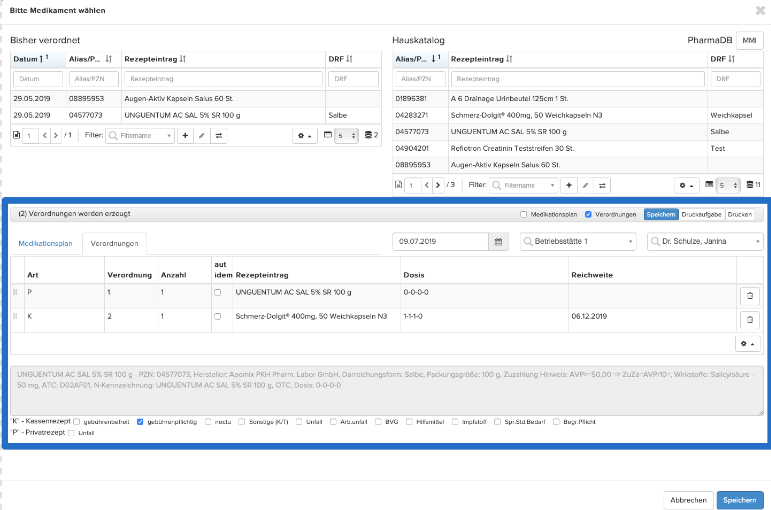This screenshot has width=771, height=510.
Task: Click Druckaufgabe button
Action: click(x=702, y=214)
